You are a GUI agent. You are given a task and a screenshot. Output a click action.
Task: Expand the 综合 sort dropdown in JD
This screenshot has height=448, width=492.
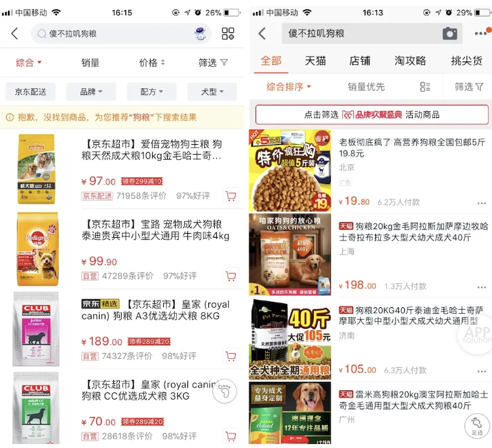point(29,62)
